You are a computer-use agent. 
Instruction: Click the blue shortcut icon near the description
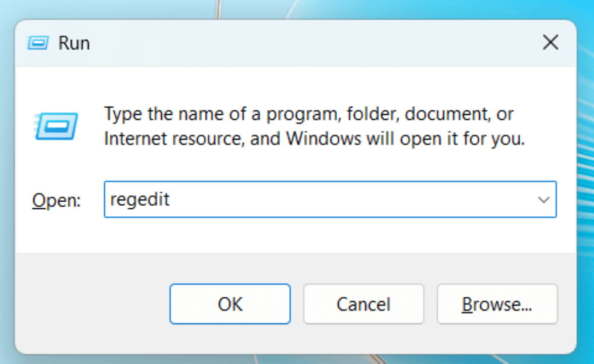(56, 125)
